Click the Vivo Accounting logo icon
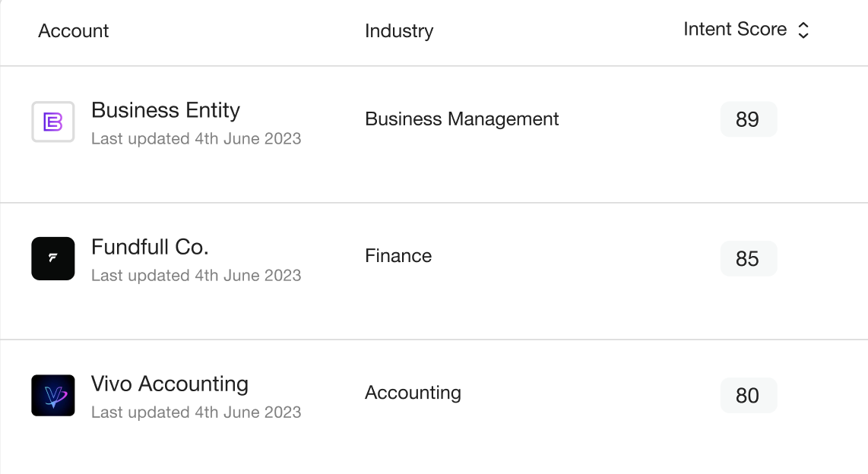Image resolution: width=868 pixels, height=474 pixels. [53, 396]
